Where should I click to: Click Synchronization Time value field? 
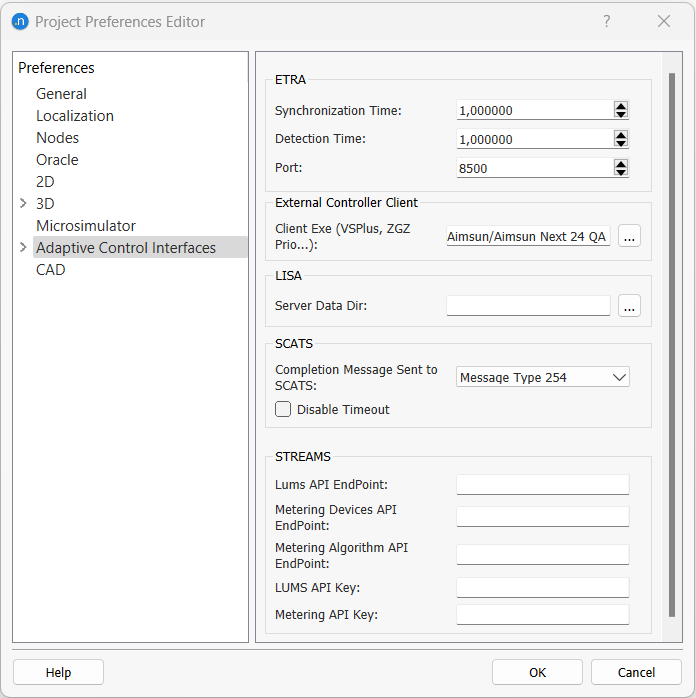coord(534,110)
